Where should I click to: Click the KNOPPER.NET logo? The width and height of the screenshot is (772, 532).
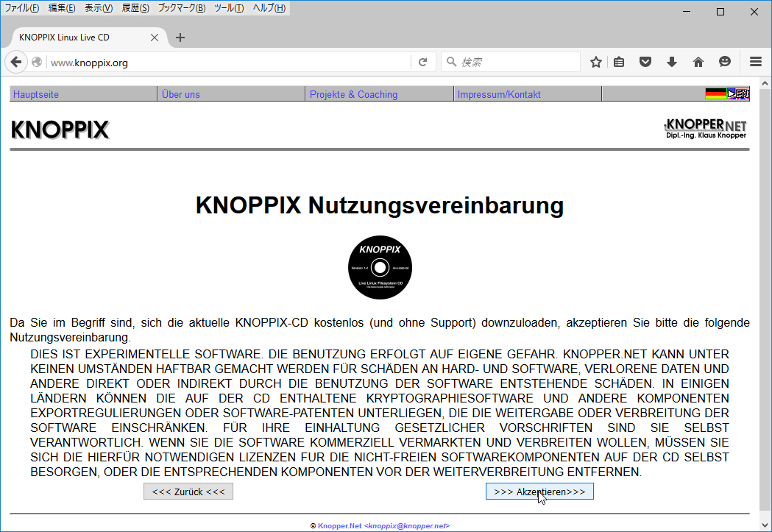pyautogui.click(x=706, y=129)
